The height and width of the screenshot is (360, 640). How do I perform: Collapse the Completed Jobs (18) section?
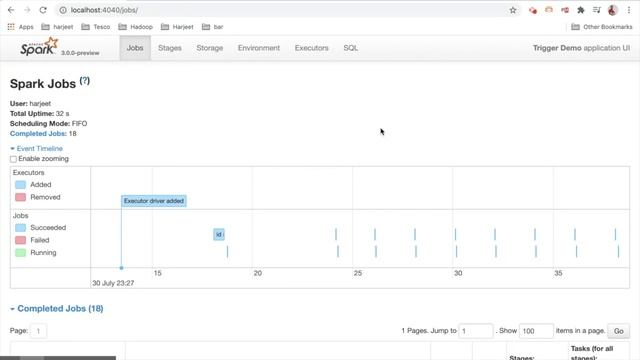click(x=57, y=309)
